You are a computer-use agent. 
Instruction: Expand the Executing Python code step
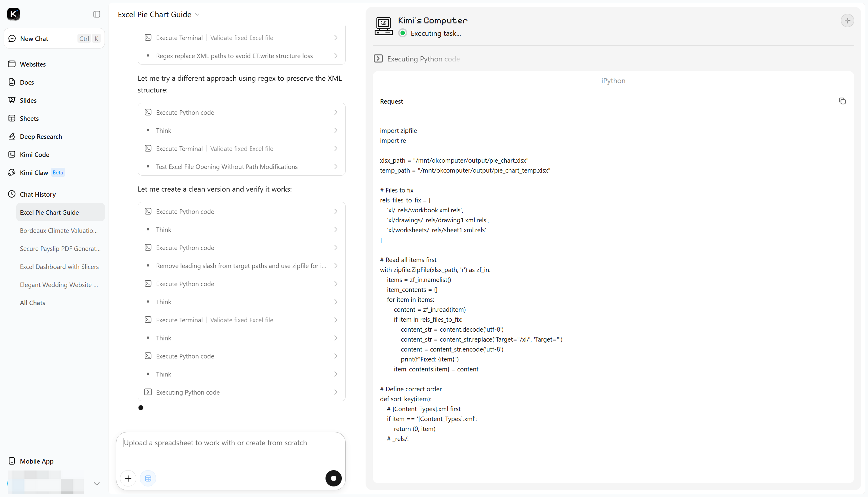241,392
